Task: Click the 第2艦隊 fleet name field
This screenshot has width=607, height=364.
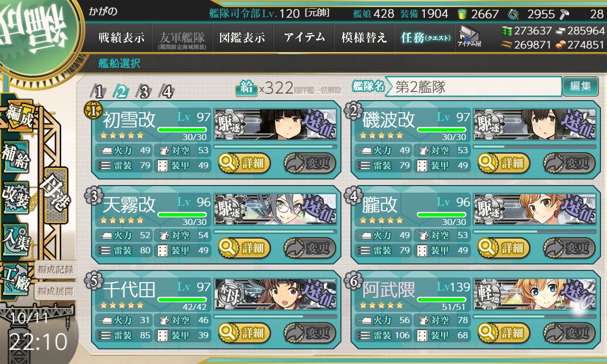Action: (473, 86)
